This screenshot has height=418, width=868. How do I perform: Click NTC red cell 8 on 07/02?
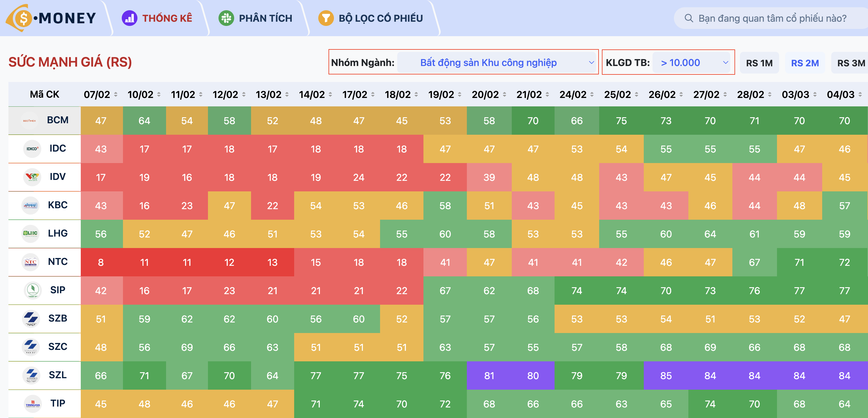[102, 262]
